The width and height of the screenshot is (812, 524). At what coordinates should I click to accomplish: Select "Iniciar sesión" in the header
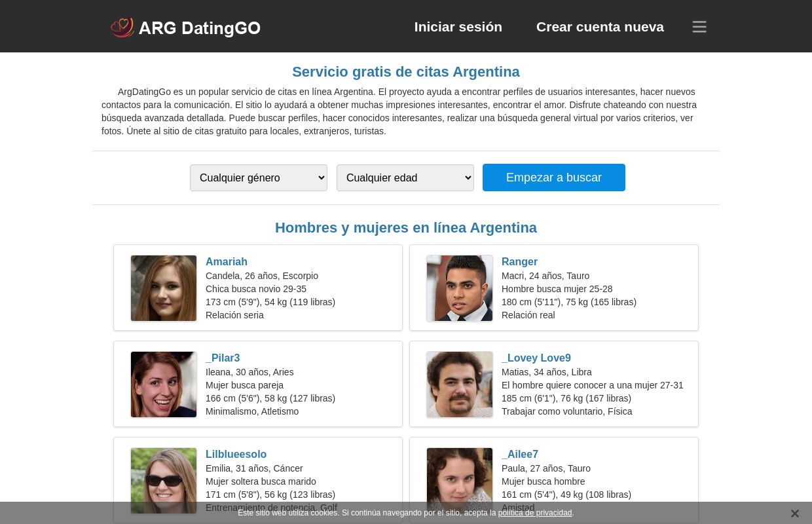[458, 27]
